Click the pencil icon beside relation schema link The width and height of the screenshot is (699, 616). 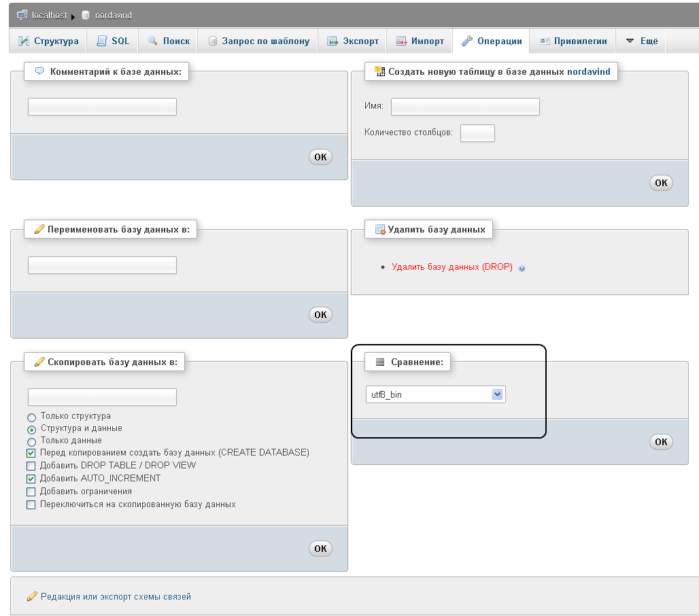[31, 596]
